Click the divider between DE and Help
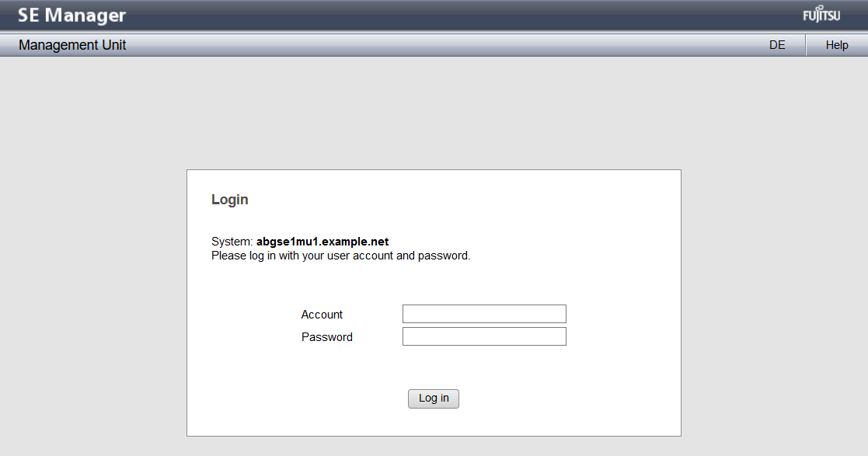Image resolution: width=868 pixels, height=456 pixels. [806, 45]
